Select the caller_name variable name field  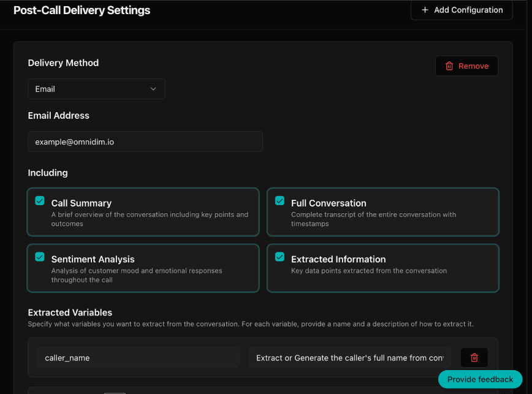(x=138, y=357)
